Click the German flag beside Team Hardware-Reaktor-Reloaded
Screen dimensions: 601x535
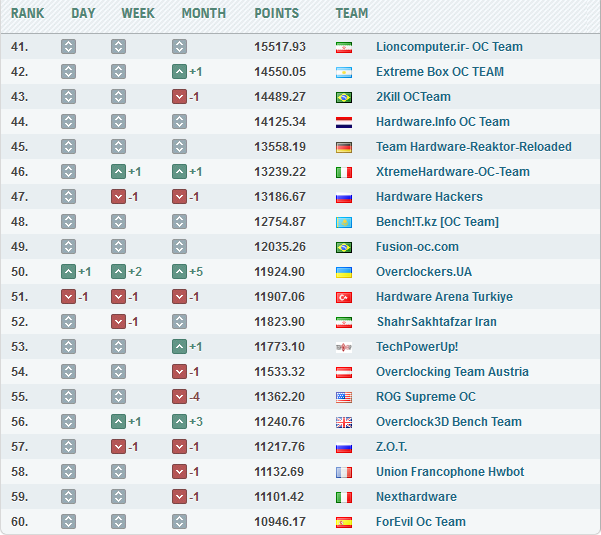pyautogui.click(x=344, y=147)
